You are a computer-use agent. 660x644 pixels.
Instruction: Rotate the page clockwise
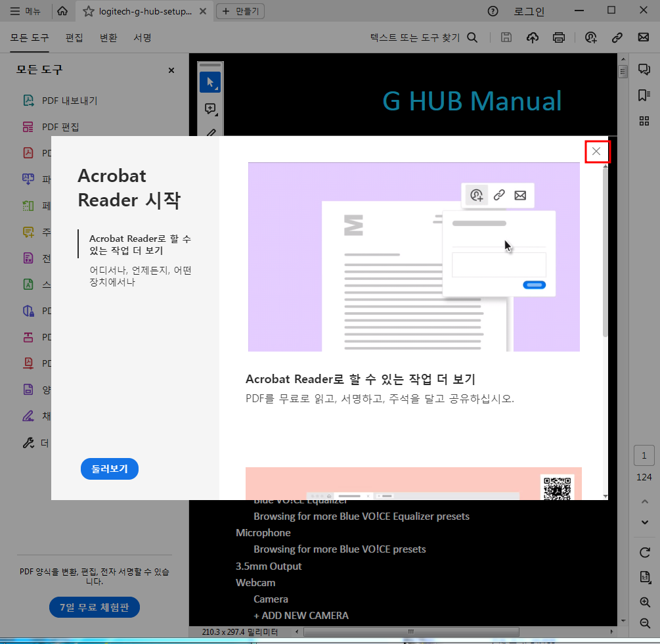coord(644,553)
